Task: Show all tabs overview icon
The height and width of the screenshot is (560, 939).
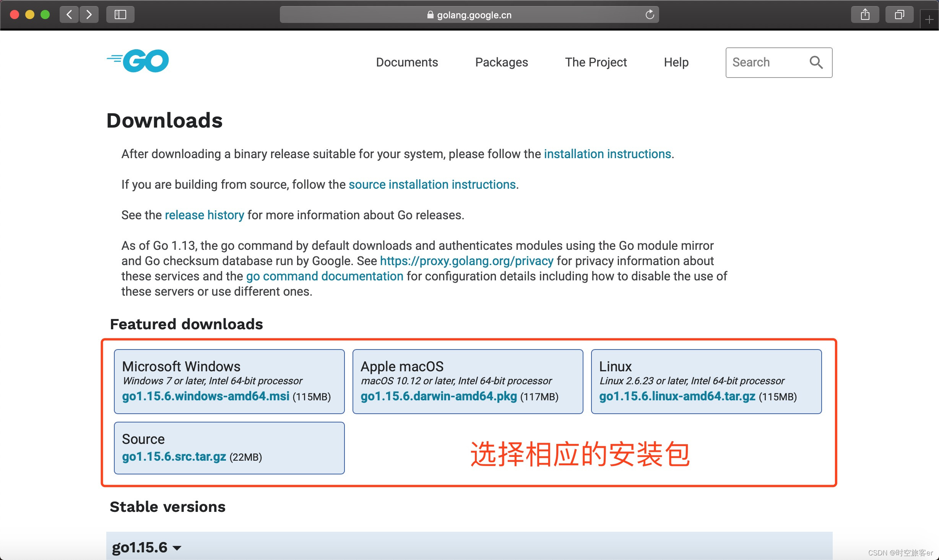Action: click(x=899, y=15)
